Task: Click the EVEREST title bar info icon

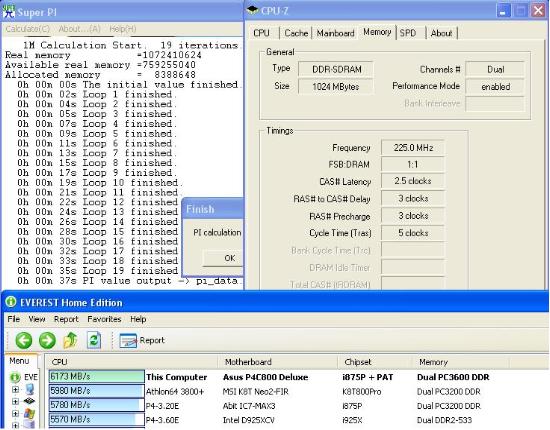Action: [11, 302]
